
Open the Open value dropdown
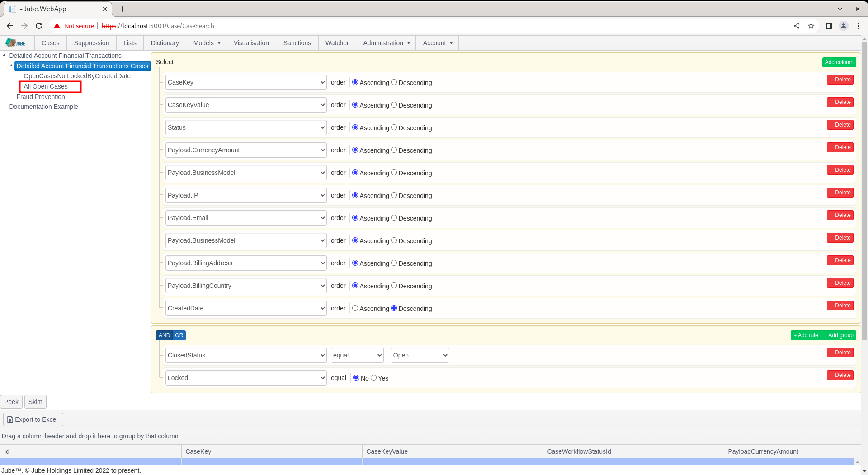[420, 355]
